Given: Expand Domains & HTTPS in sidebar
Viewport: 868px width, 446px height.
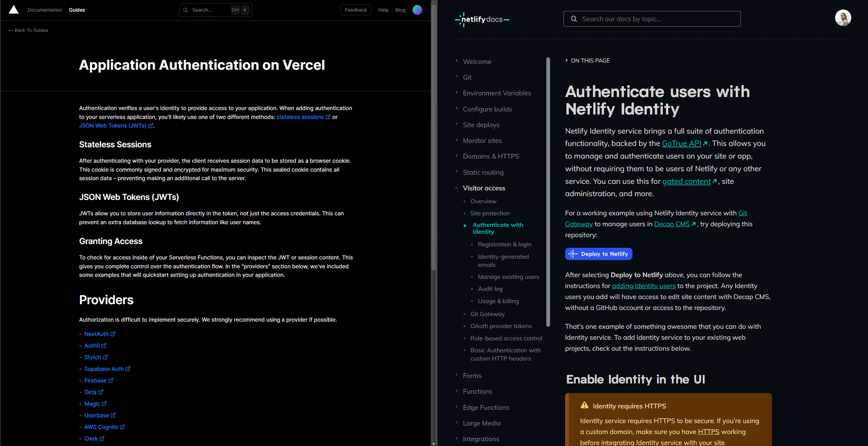Looking at the screenshot, I should click(457, 156).
